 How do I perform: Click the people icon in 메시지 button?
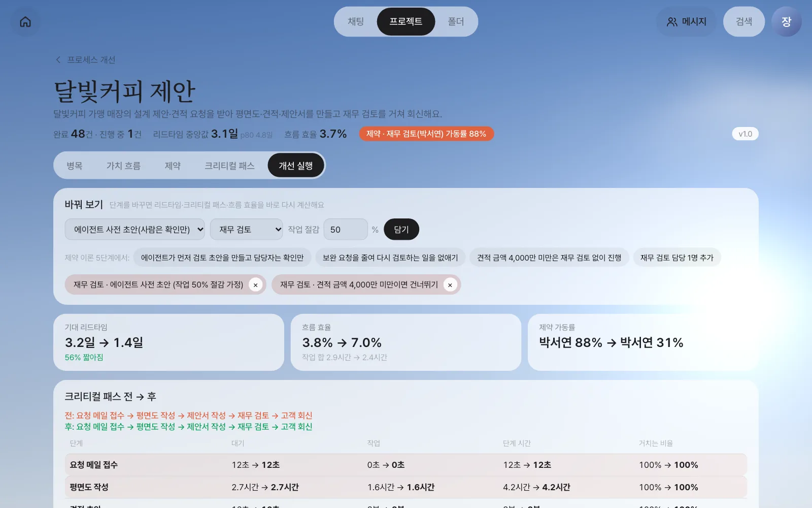click(x=672, y=22)
